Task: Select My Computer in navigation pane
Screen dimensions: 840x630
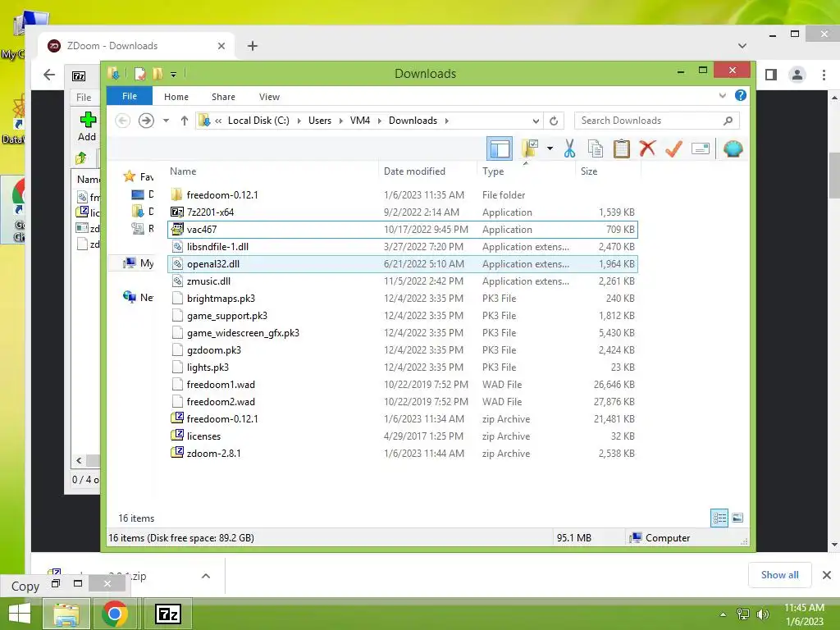Action: pos(138,263)
